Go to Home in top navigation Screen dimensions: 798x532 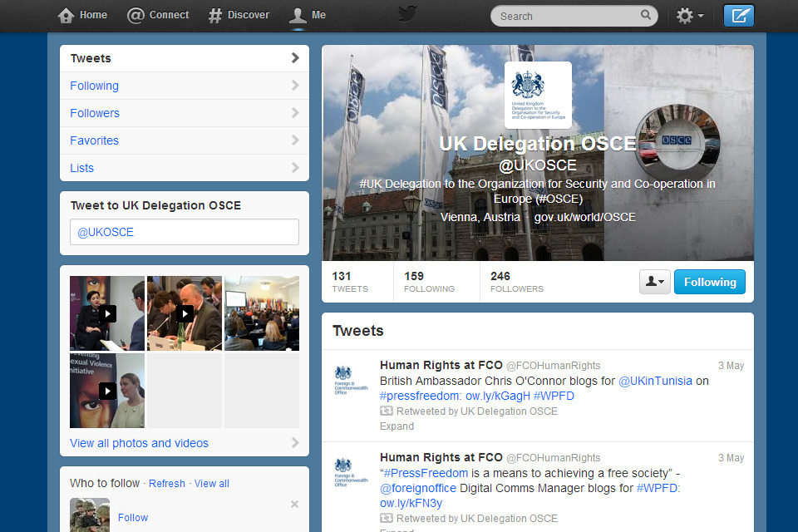(82, 15)
